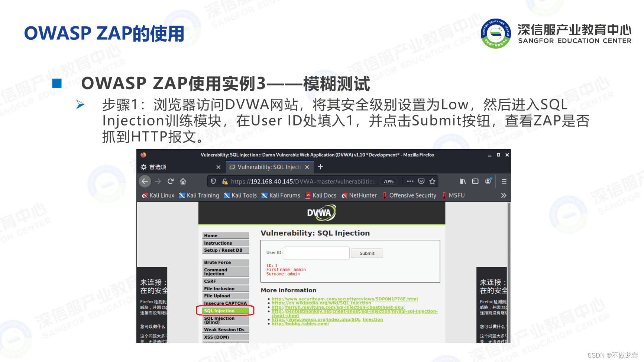Image resolution: width=644 pixels, height=362 pixels.
Task: Select Brute Force in DVWA menu
Action: point(226,262)
